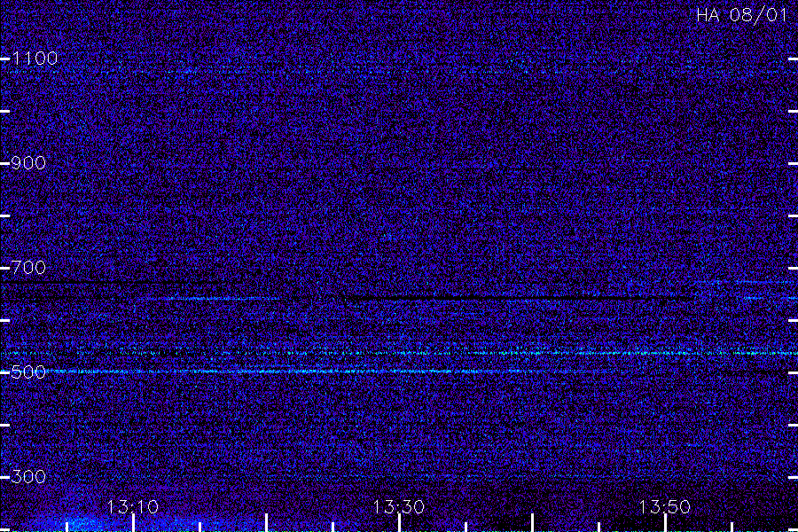Viewport: 798px width, 532px height.
Task: Click the 700 frequency axis label
Action: [28, 267]
